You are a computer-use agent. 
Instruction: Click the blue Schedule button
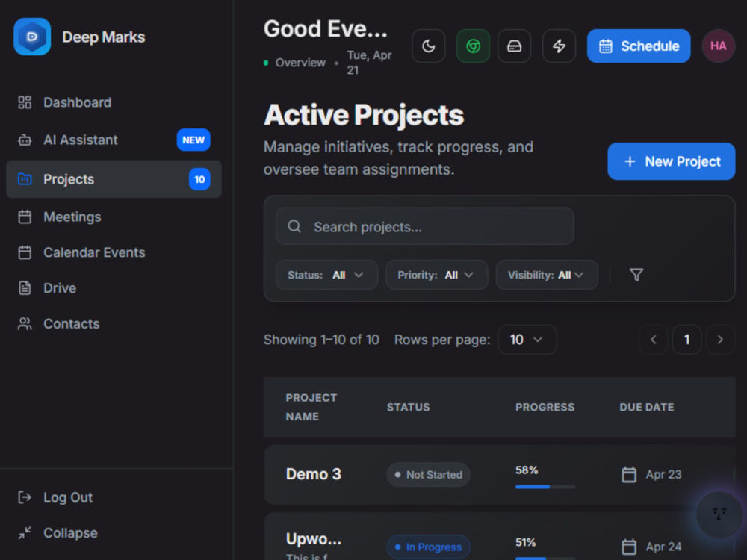coord(639,46)
